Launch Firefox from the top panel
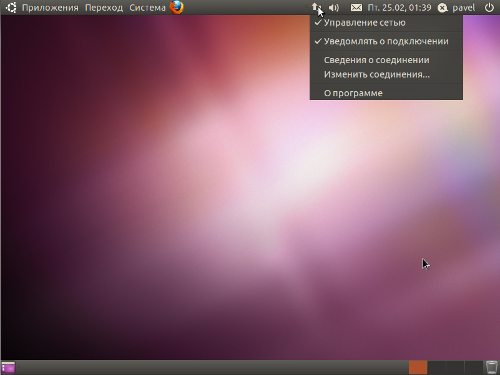Screen dimensions: 500x375 click(x=177, y=7)
